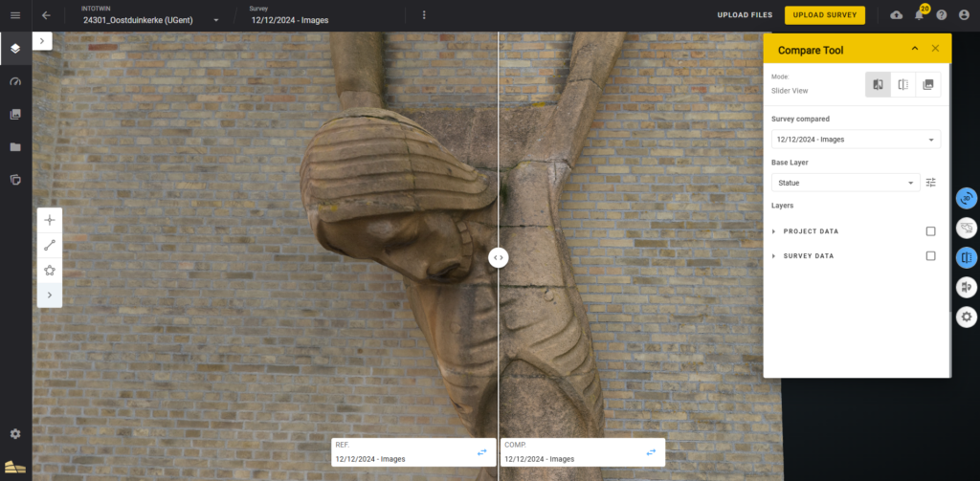Open the project selector dropdown arrow
The width and height of the screenshot is (980, 481).
tap(216, 20)
